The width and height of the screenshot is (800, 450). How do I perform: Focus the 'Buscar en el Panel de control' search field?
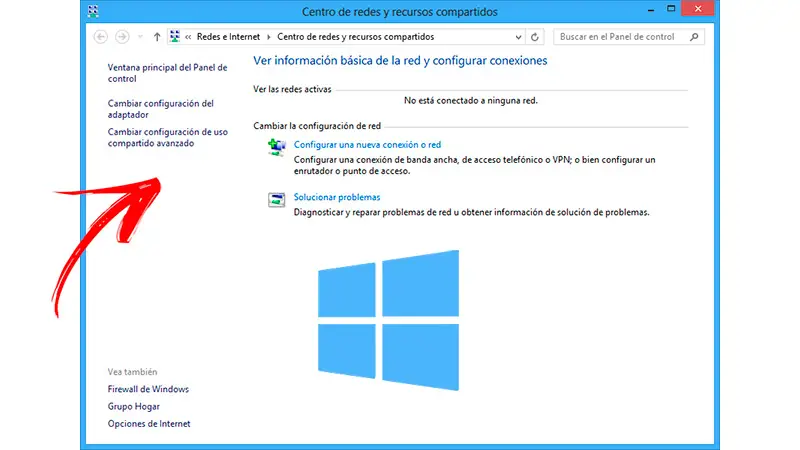click(x=629, y=37)
